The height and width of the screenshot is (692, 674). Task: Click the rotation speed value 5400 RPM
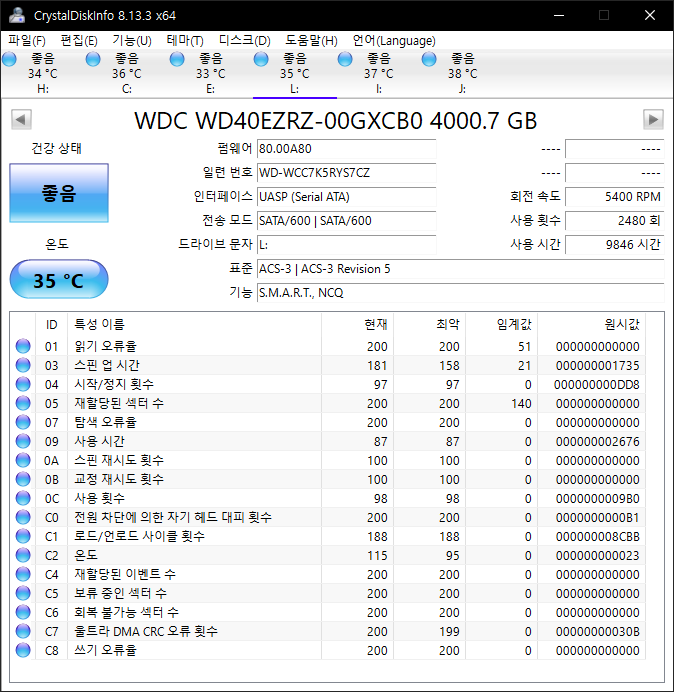click(x=614, y=196)
